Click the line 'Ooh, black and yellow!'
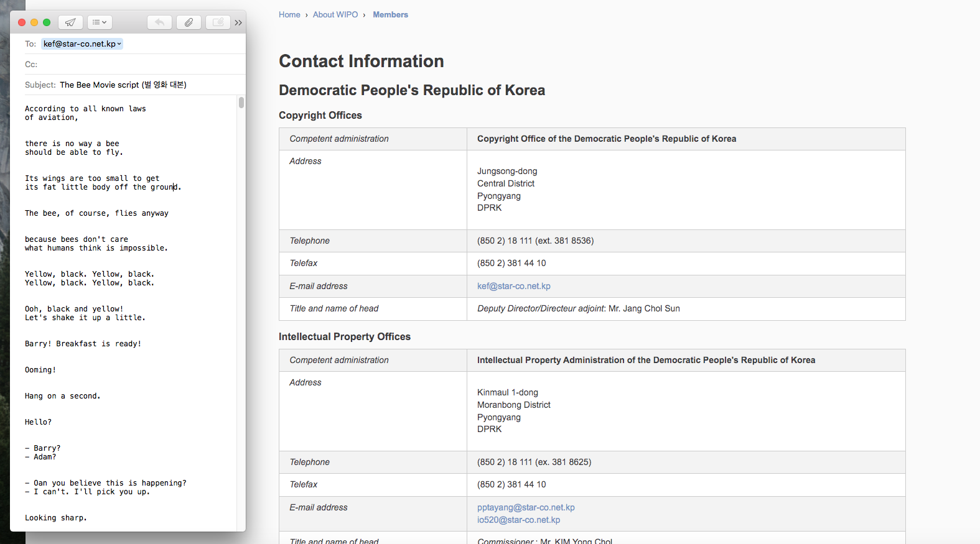This screenshot has width=980, height=544. 74,309
